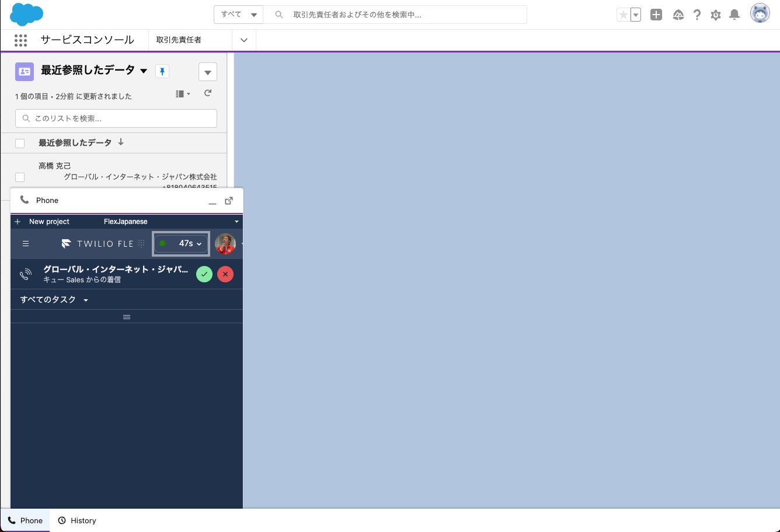Click the このリストを検索 search field
This screenshot has height=532, width=780.
(116, 118)
